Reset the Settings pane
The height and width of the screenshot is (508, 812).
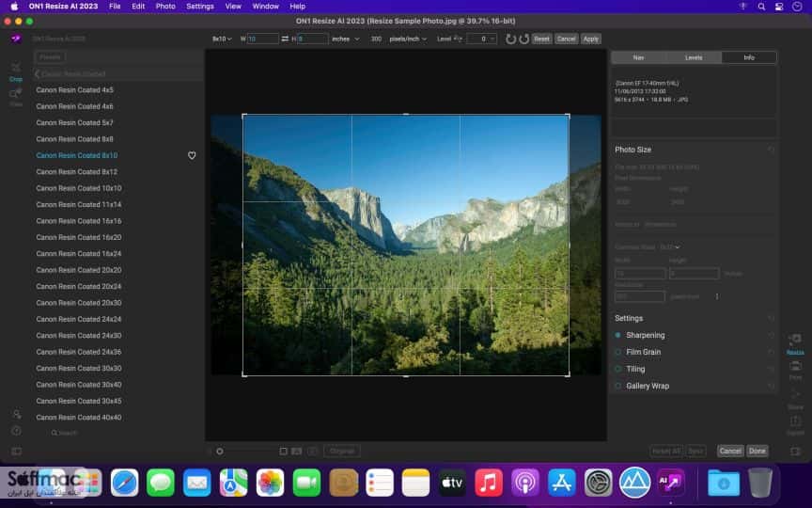(x=771, y=318)
